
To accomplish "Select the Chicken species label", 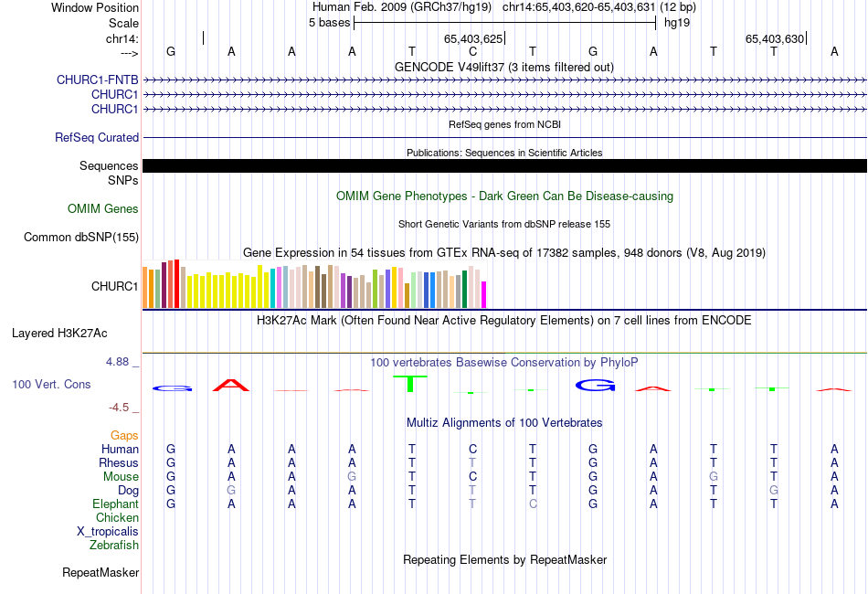I will click(x=117, y=517).
